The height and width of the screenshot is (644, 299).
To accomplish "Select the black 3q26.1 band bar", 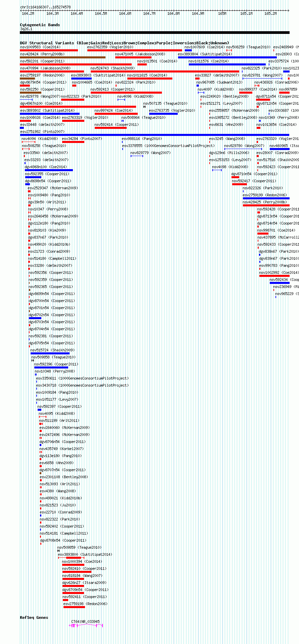I will point(155,33).
